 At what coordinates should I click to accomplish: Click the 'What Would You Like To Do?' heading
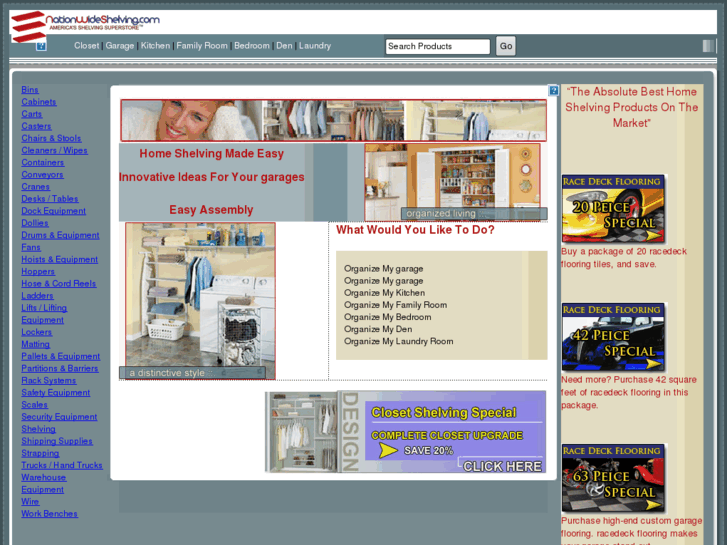point(415,230)
